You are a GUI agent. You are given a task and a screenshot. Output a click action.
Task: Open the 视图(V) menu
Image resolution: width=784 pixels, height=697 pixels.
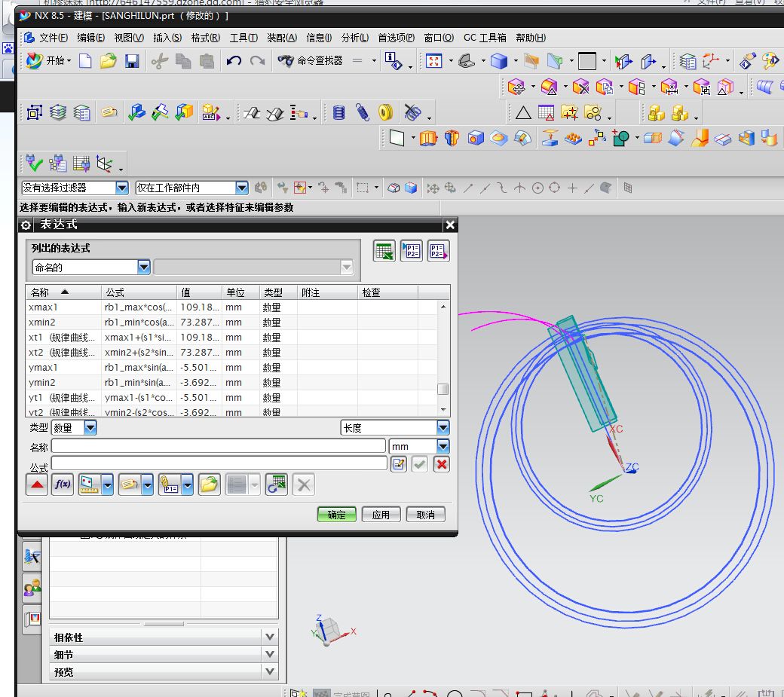coord(129,38)
